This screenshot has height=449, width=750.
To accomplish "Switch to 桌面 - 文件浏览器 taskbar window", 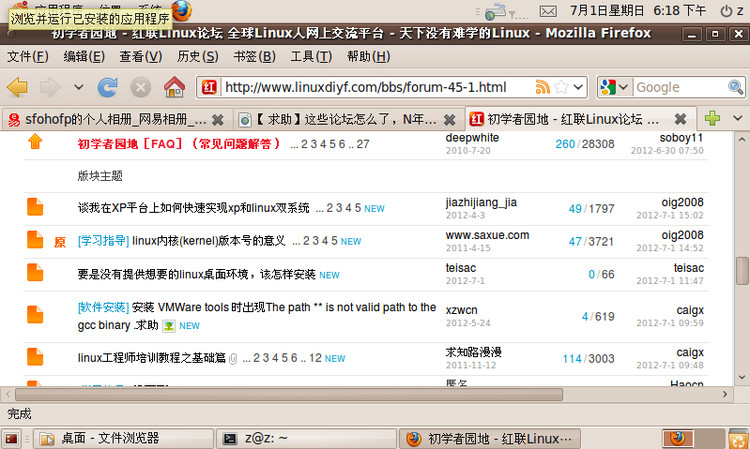I will pyautogui.click(x=124, y=438).
